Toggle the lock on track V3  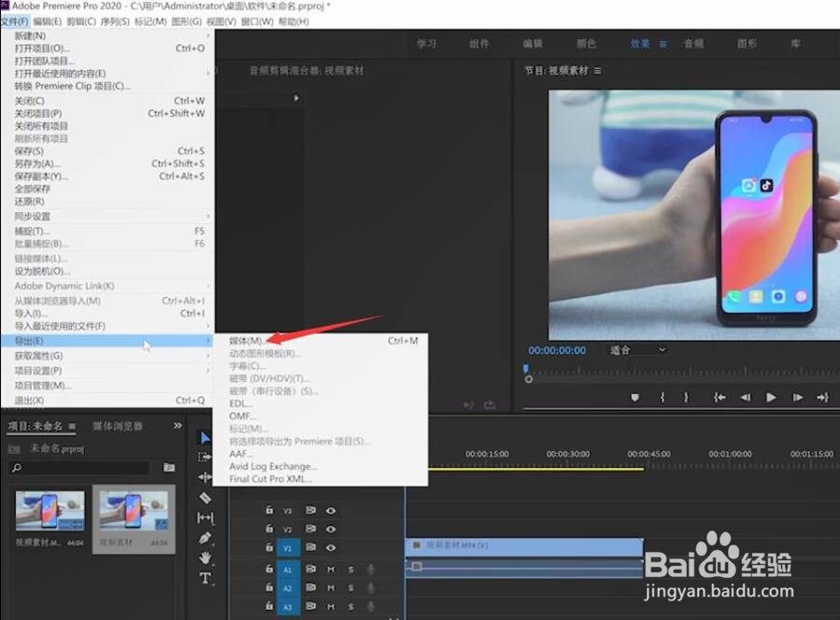click(x=270, y=510)
